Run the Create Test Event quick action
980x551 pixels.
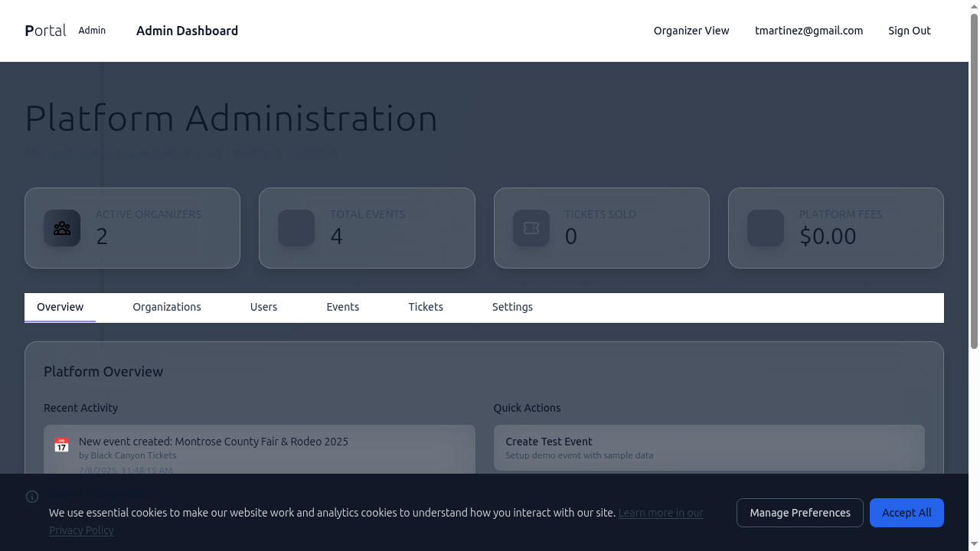pos(708,448)
